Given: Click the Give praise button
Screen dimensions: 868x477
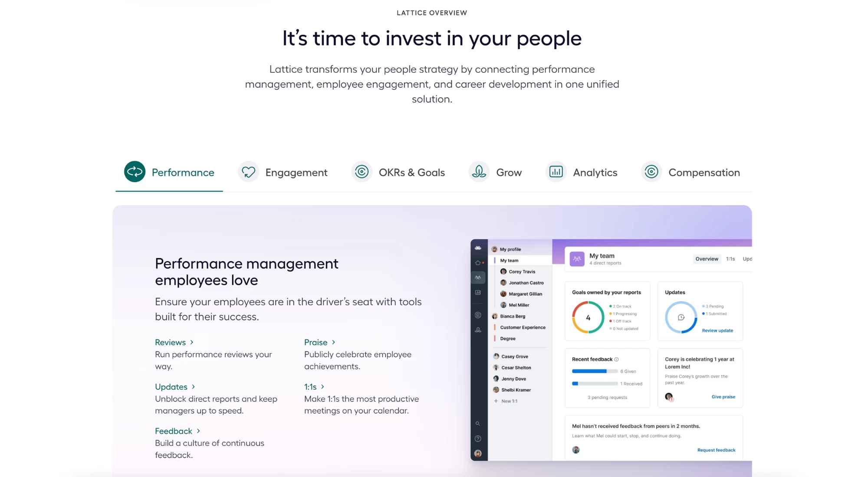Looking at the screenshot, I should (x=723, y=396).
